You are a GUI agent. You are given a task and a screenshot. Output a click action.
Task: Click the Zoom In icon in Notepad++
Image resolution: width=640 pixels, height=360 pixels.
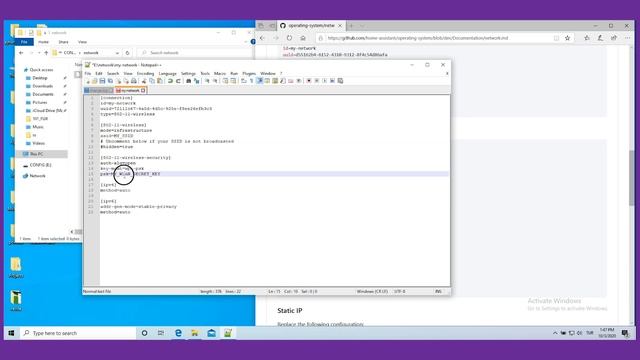[207, 81]
